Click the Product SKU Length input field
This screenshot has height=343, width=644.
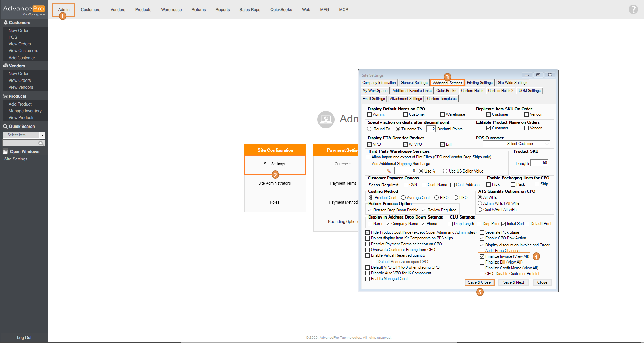pos(539,163)
